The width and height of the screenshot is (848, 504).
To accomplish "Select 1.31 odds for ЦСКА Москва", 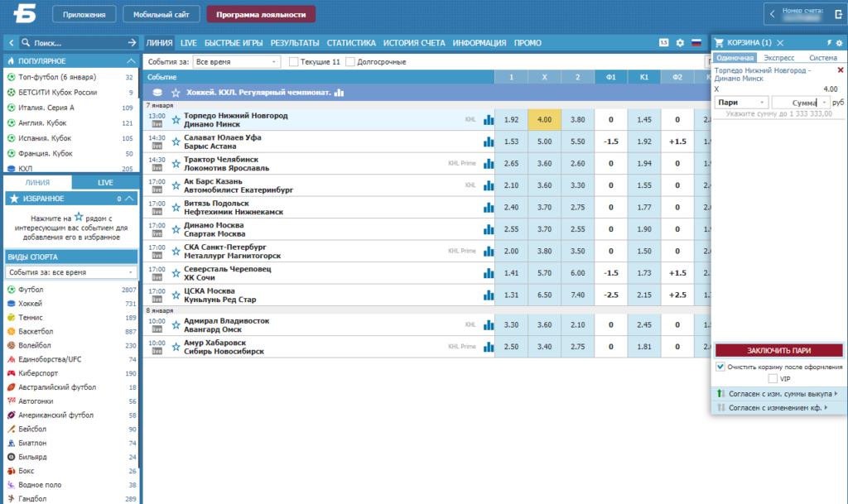I will pos(511,295).
